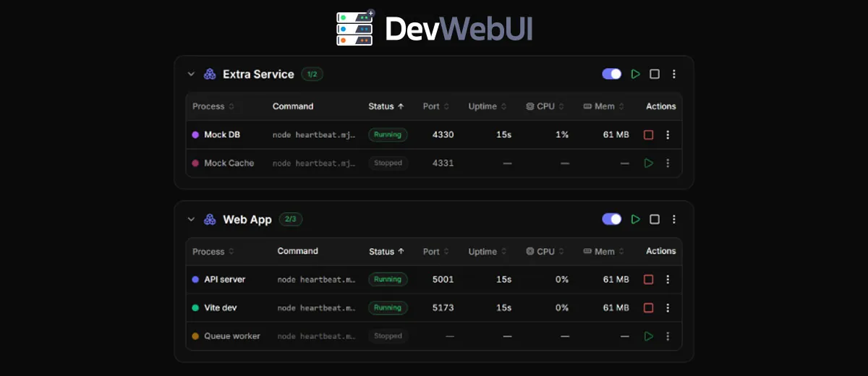This screenshot has width=868, height=376.
Task: Sort Web App table by Uptime
Action: [x=488, y=252]
